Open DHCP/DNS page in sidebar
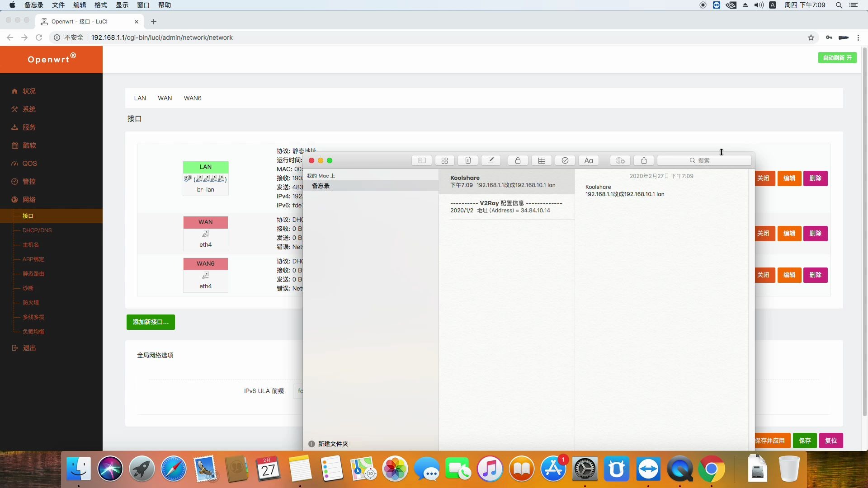The image size is (868, 488). point(37,230)
